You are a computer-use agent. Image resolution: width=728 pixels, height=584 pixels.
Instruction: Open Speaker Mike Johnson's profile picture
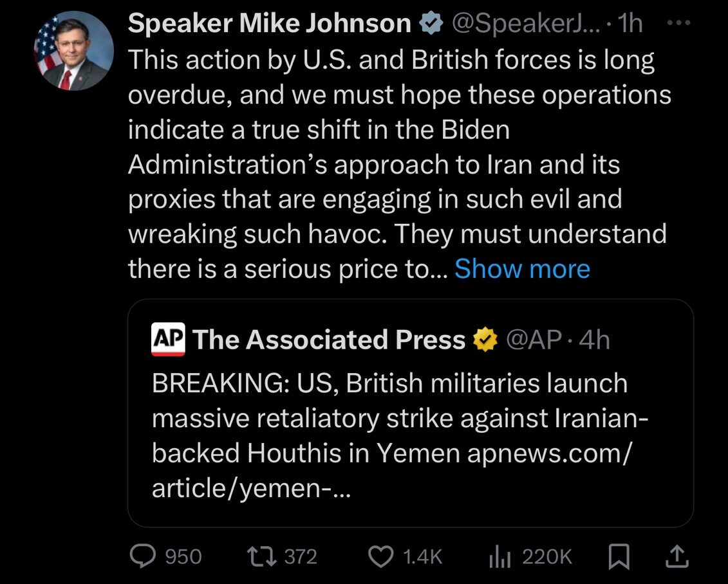pyautogui.click(x=73, y=50)
